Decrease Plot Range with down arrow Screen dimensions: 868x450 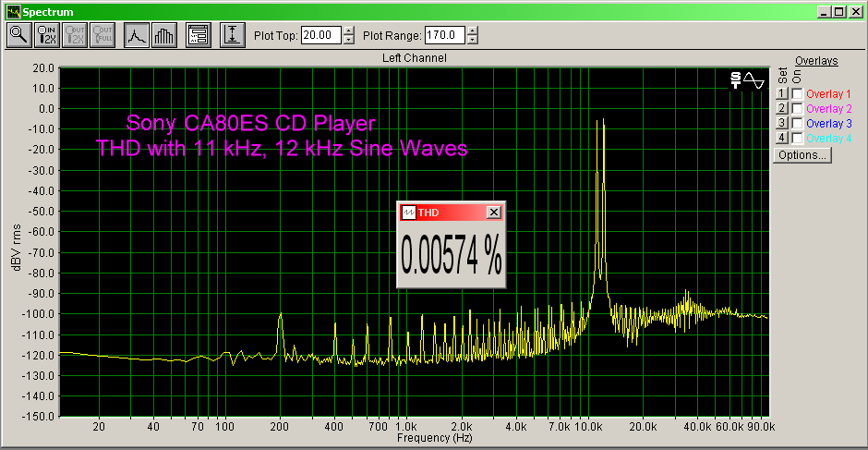pos(473,41)
